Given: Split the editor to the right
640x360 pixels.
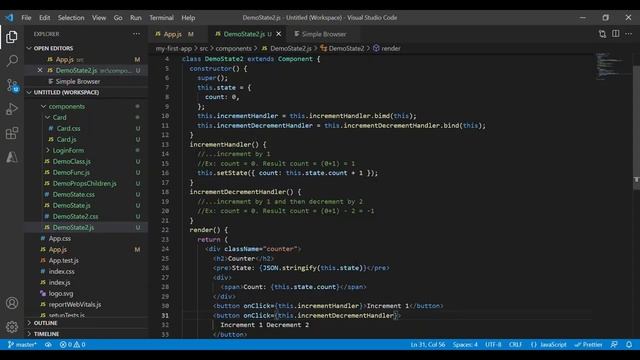Looking at the screenshot, I should click(616, 34).
